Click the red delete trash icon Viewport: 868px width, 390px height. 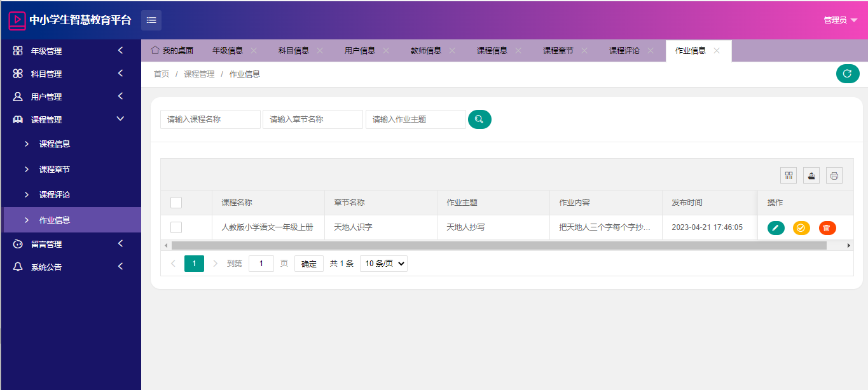[x=827, y=227]
